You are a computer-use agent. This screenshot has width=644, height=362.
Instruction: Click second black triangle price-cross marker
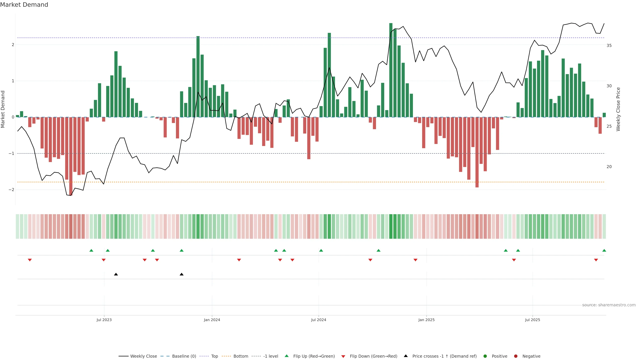pyautogui.click(x=181, y=274)
